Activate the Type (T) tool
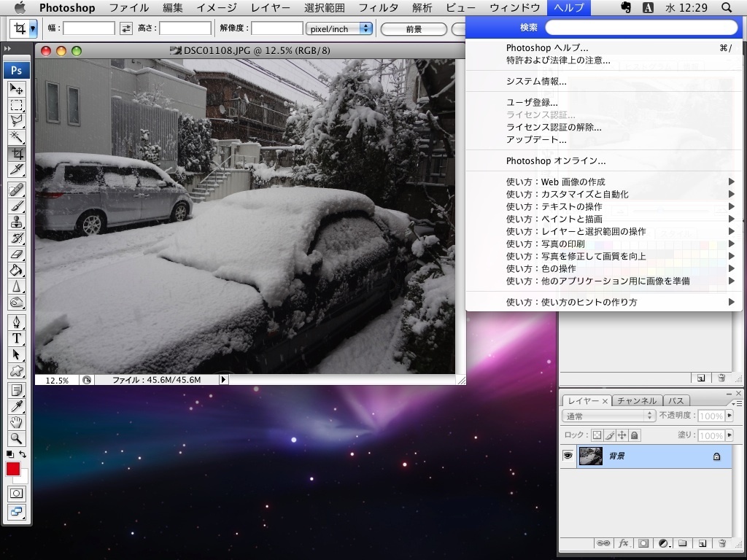The width and height of the screenshot is (747, 560). (x=16, y=338)
